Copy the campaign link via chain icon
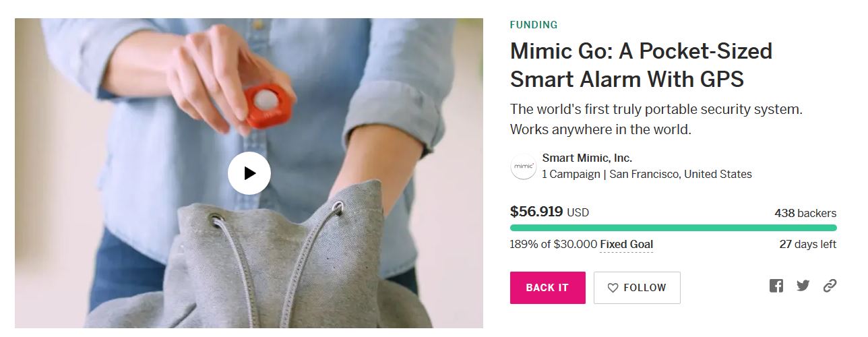This screenshot has width=868, height=337. 830,286
